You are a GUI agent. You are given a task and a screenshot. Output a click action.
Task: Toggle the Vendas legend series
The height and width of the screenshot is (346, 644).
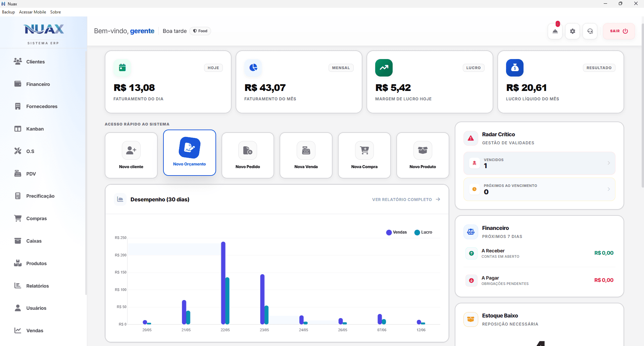tap(396, 232)
